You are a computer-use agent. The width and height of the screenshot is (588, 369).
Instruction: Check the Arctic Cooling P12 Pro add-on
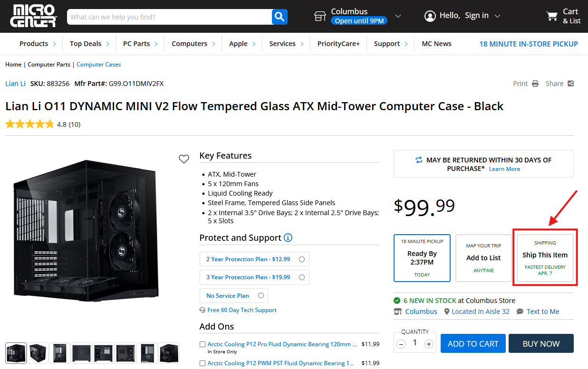click(202, 344)
